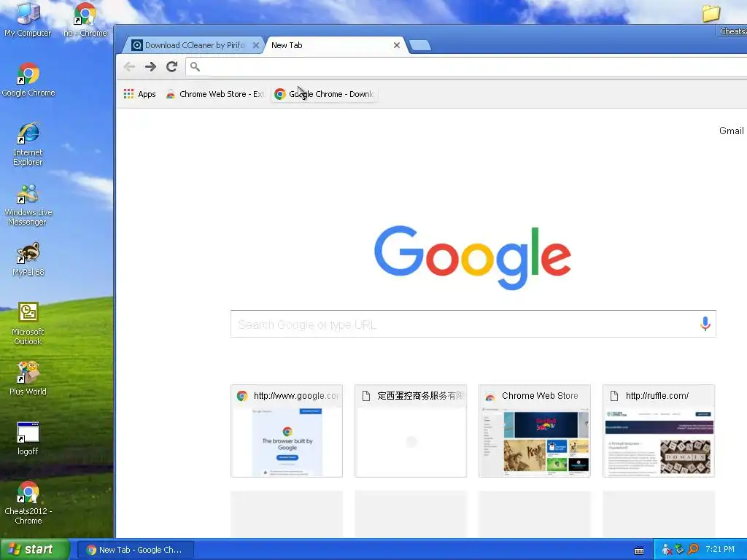
Task: Open the Windows Start menu
Action: point(35,550)
